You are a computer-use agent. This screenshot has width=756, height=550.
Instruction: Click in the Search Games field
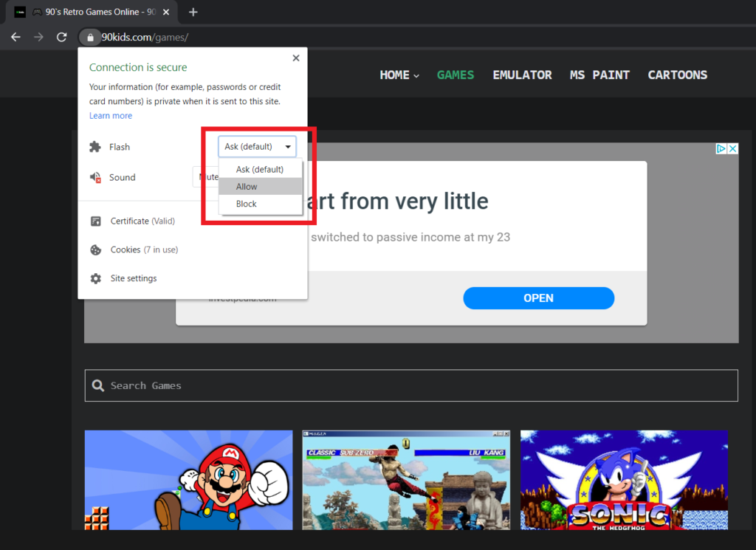pos(411,385)
